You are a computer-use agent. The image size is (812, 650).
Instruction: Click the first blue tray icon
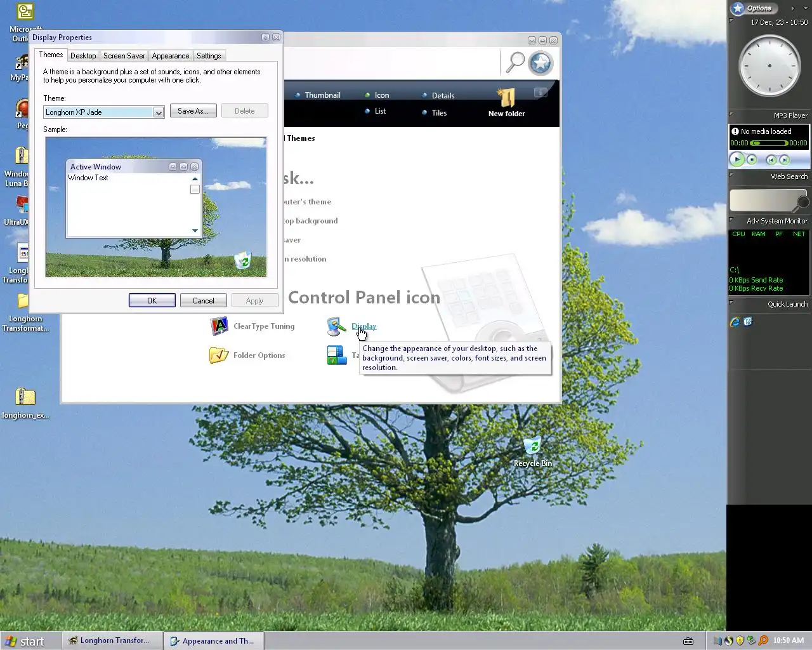pyautogui.click(x=718, y=641)
